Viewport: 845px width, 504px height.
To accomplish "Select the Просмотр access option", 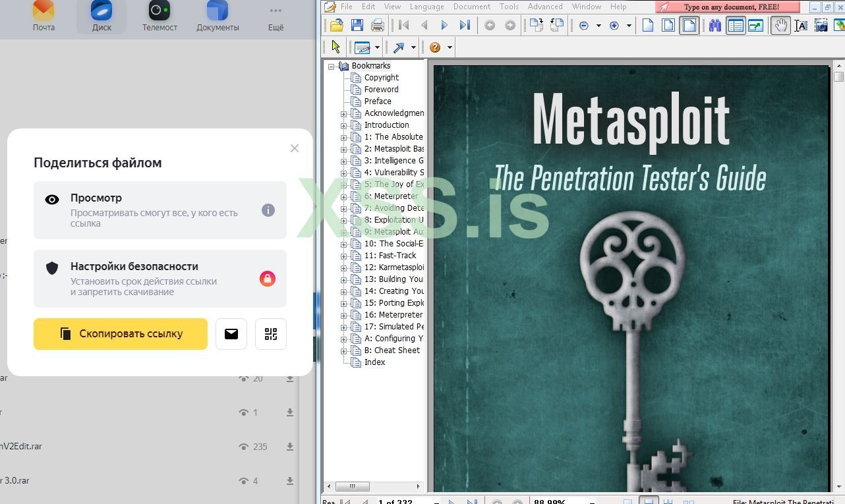I will (x=160, y=210).
